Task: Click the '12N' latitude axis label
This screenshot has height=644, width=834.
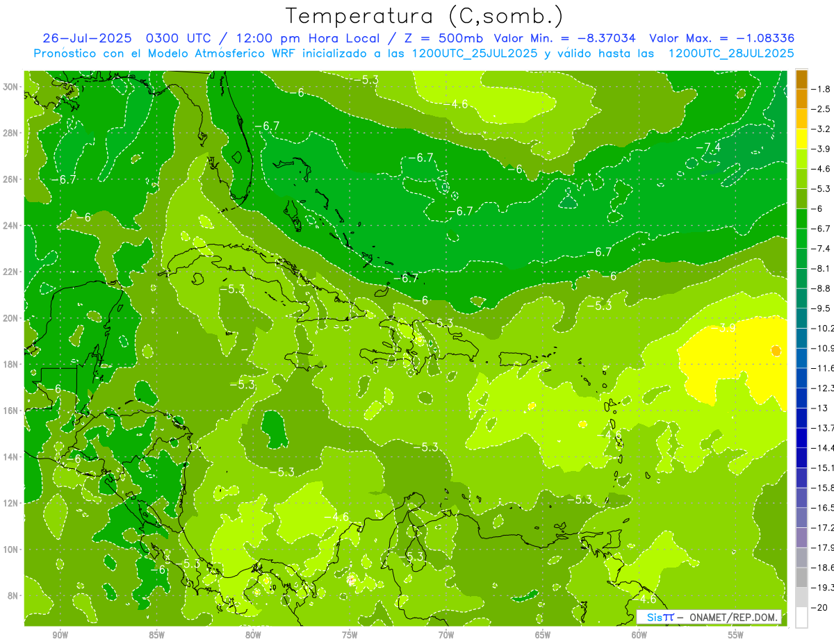Action: 10,503
